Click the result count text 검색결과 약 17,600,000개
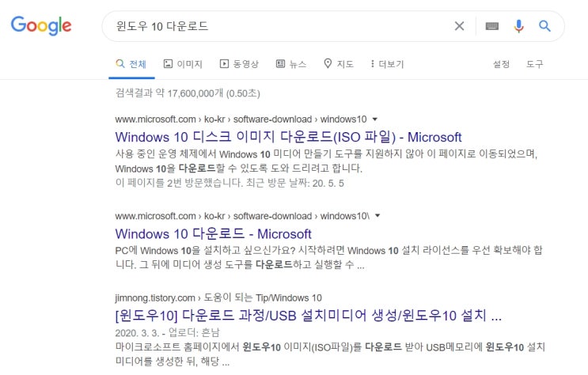Image resolution: width=588 pixels, height=375 pixels. pos(188,93)
